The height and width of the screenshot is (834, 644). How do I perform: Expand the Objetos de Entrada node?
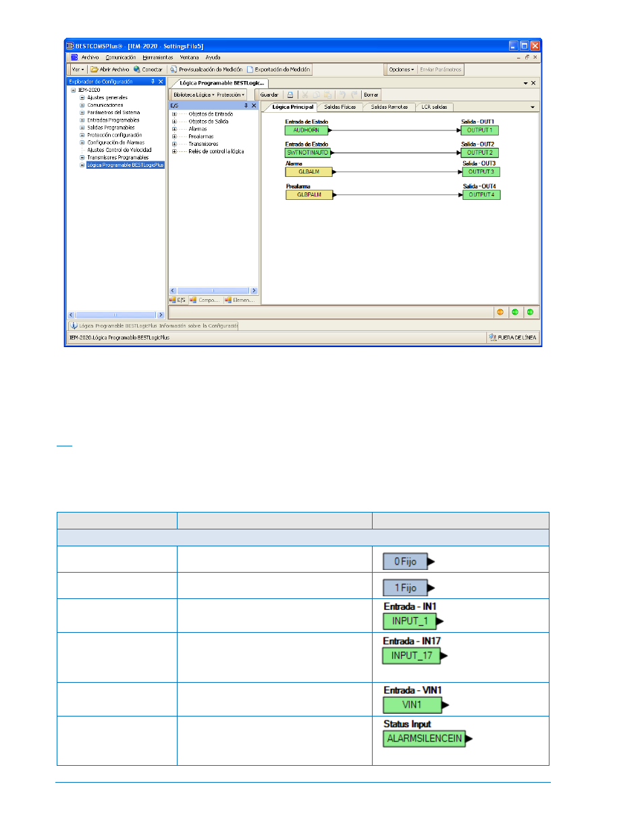[x=174, y=114]
